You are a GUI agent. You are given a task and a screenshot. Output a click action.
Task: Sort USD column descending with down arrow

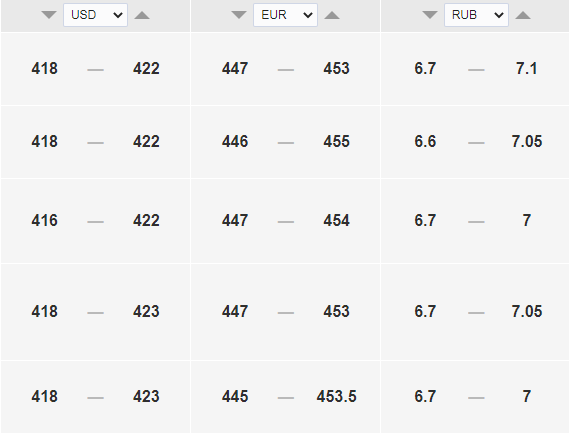tap(49, 15)
